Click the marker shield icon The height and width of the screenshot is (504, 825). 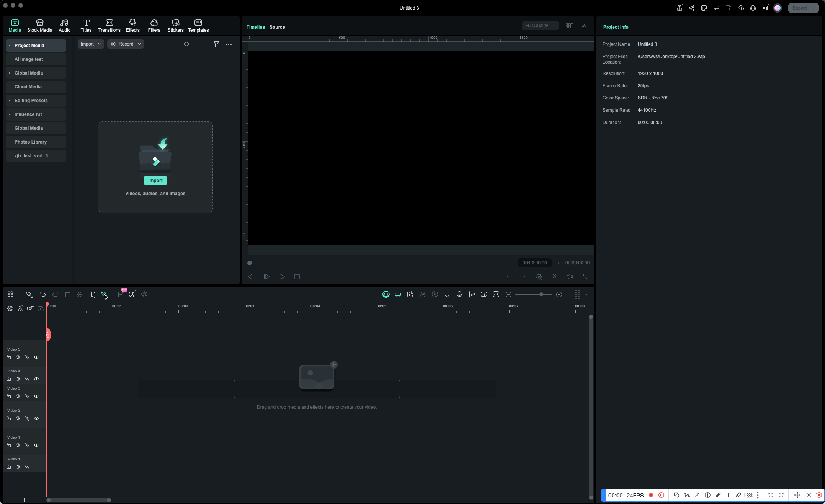(447, 294)
